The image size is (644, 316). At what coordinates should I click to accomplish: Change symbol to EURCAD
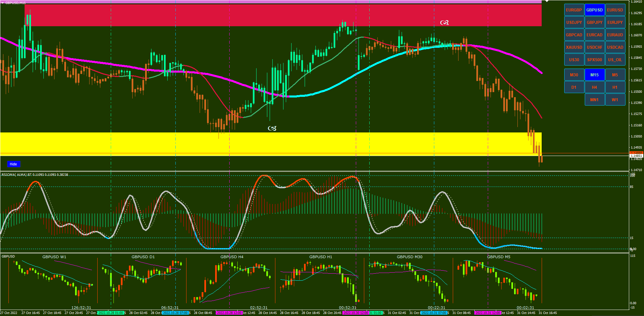click(x=595, y=35)
